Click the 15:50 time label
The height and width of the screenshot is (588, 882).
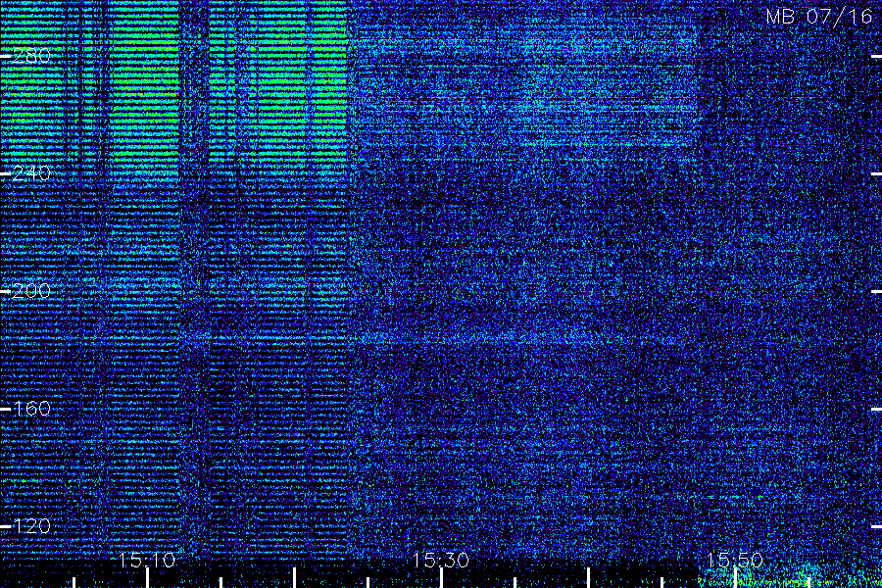point(734,560)
